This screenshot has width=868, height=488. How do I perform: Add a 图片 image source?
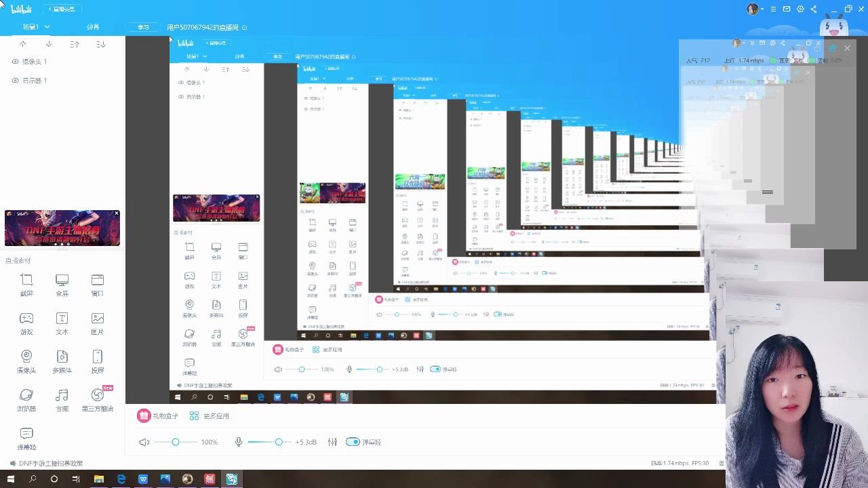tap(98, 324)
